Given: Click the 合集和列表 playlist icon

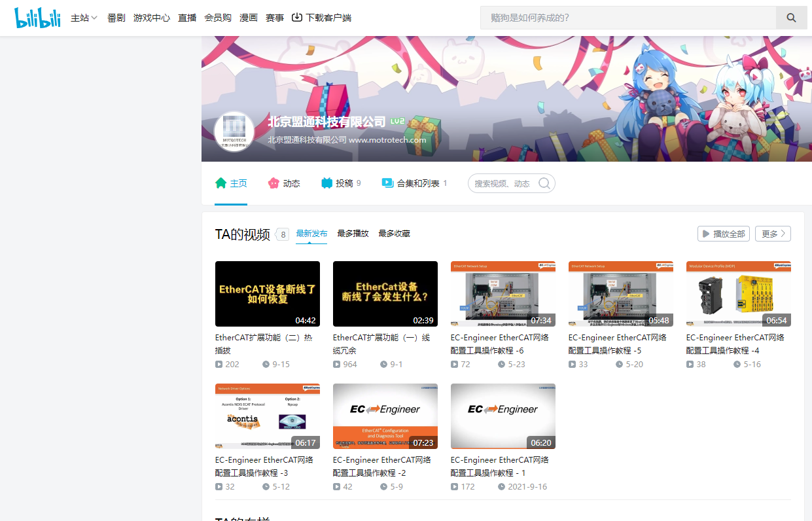Looking at the screenshot, I should coord(387,183).
